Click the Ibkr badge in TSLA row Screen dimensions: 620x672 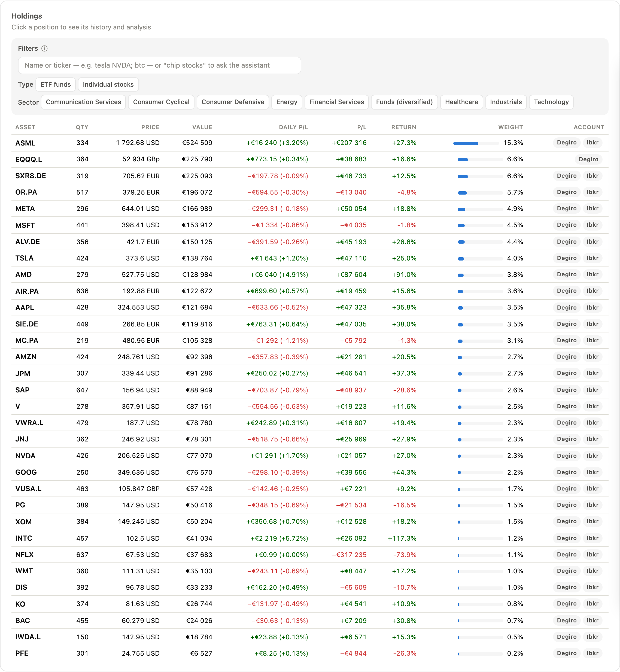click(592, 258)
